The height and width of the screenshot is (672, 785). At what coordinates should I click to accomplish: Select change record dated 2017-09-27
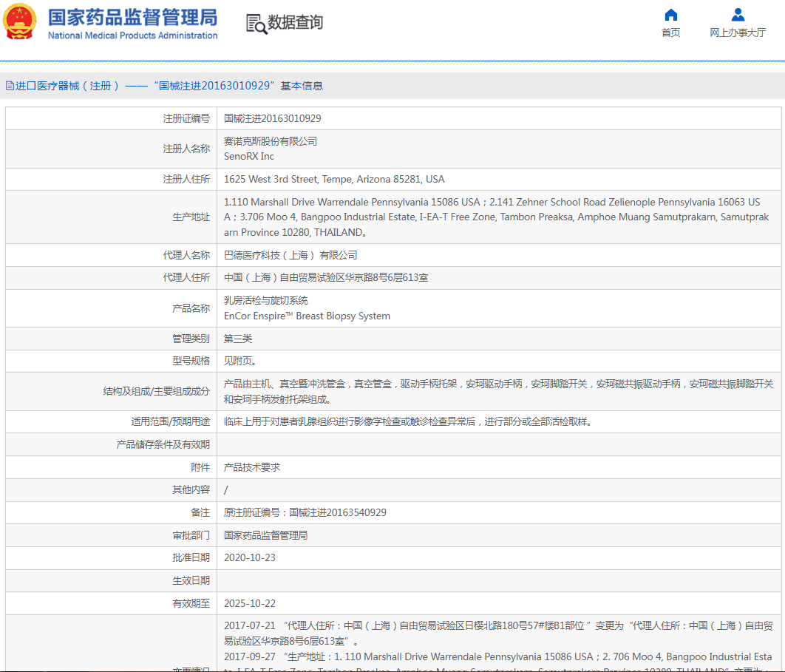point(499,662)
